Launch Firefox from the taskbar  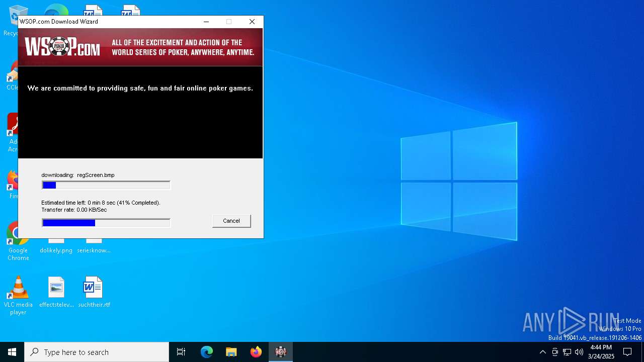tap(256, 352)
